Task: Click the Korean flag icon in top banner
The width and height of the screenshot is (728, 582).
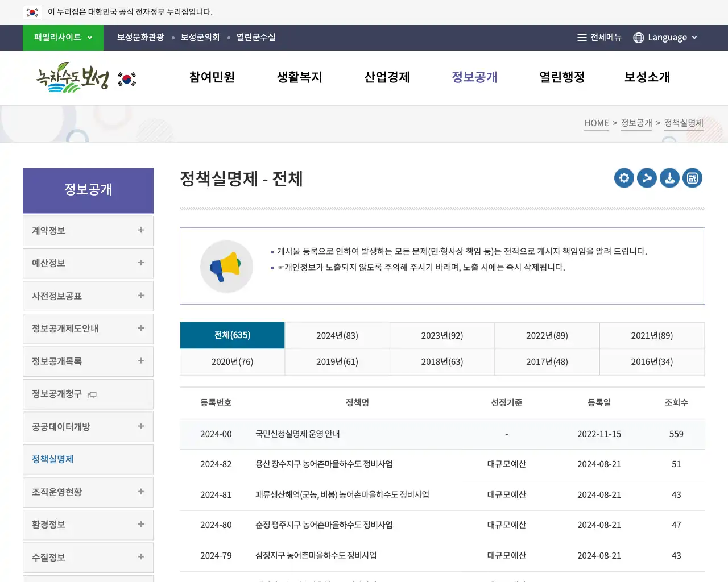Action: click(32, 12)
